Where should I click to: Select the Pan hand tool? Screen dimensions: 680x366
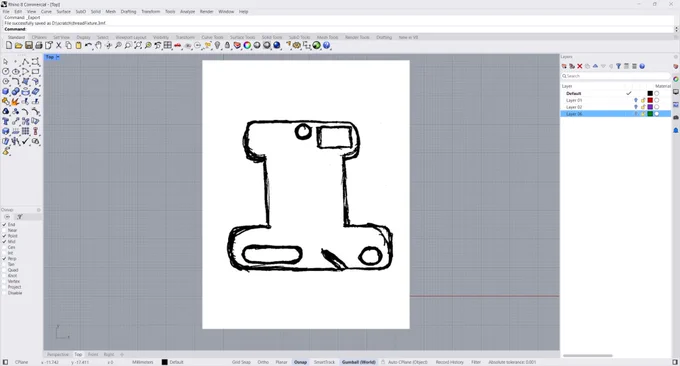(98, 45)
